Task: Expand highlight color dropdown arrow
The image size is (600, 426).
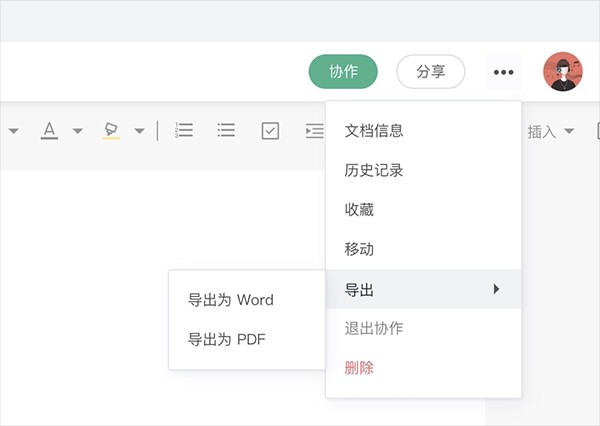Action: (139, 131)
